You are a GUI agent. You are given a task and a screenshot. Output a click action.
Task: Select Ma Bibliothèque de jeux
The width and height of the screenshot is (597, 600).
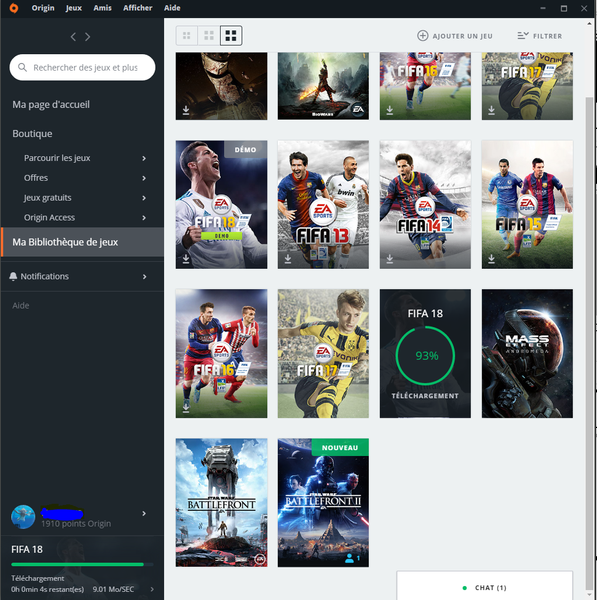[82, 242]
